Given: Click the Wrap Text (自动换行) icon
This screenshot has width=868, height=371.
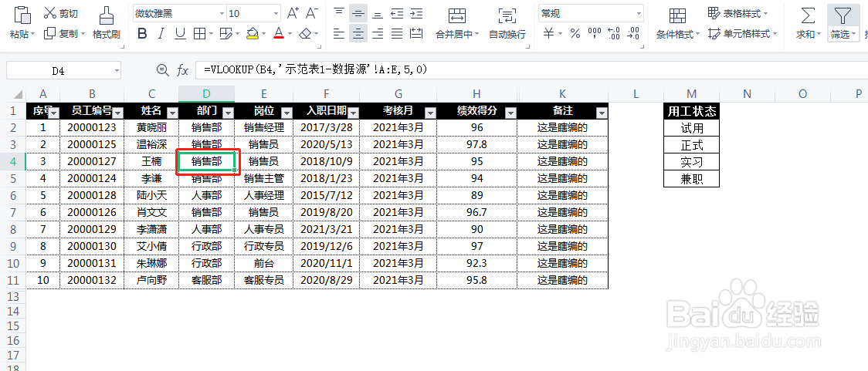Looking at the screenshot, I should tap(507, 15).
